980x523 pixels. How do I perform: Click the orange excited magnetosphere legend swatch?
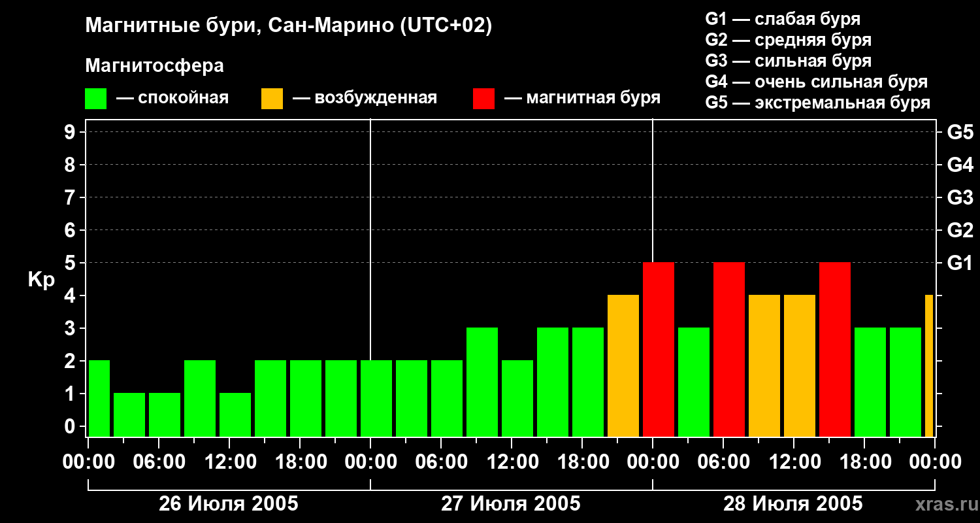(272, 99)
